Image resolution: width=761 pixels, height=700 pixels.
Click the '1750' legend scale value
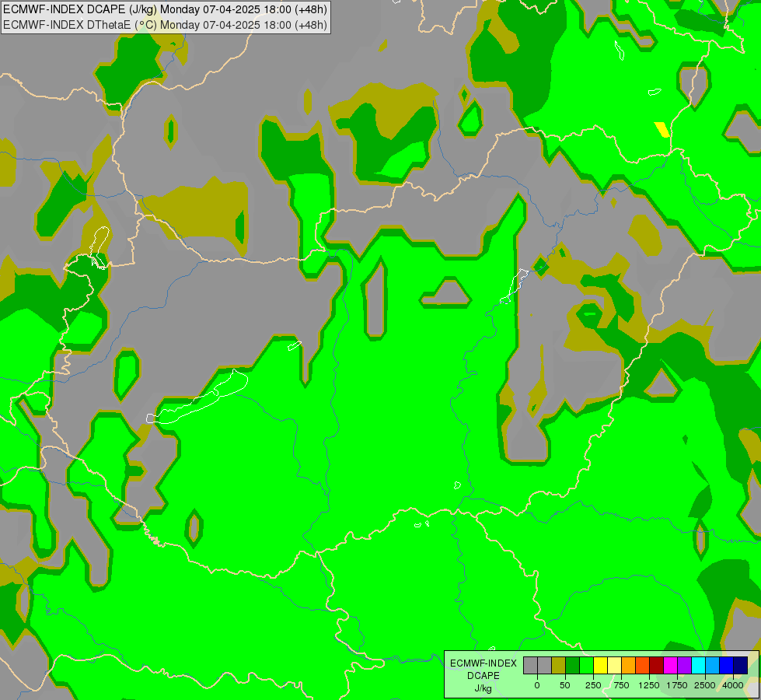[677, 685]
